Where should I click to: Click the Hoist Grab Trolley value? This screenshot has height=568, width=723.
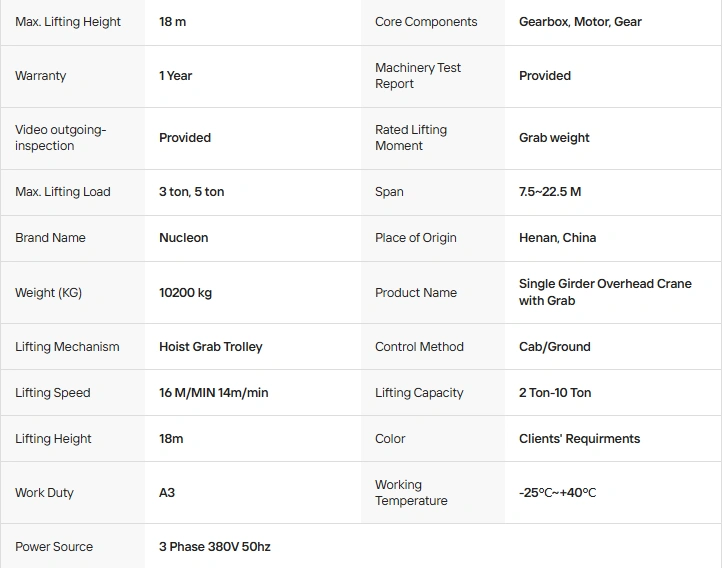click(x=211, y=347)
